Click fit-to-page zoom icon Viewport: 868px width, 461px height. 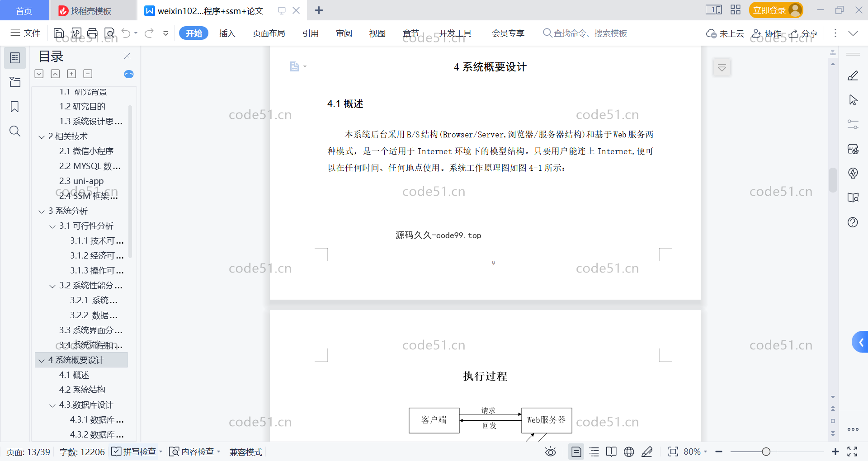(x=673, y=452)
